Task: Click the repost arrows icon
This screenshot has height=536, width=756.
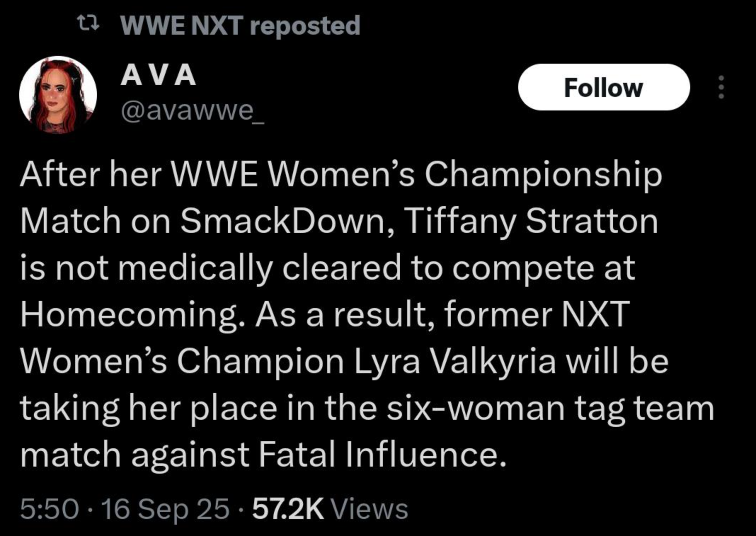Action: coord(88,24)
